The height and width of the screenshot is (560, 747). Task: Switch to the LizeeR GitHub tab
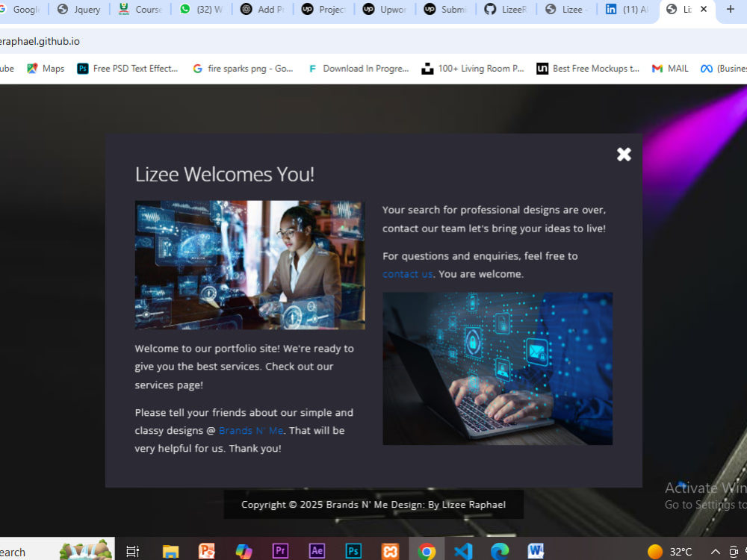point(506,10)
